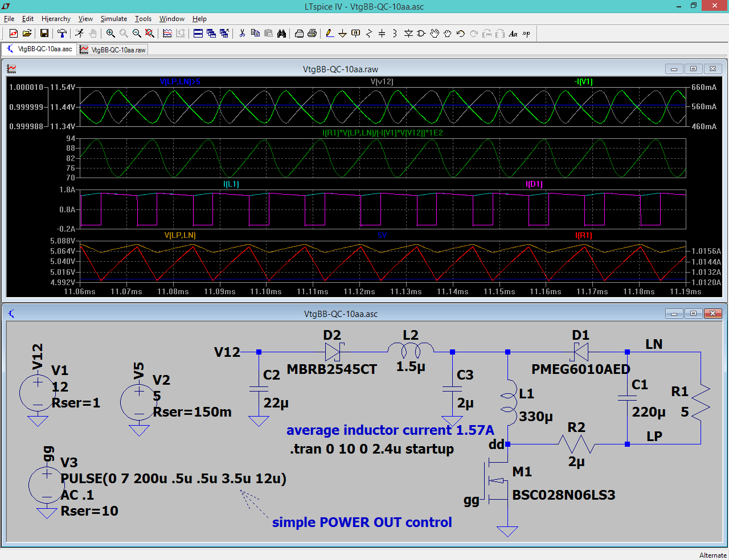729x560 pixels.
Task: Click the I(D1) trace label
Action: click(x=534, y=184)
